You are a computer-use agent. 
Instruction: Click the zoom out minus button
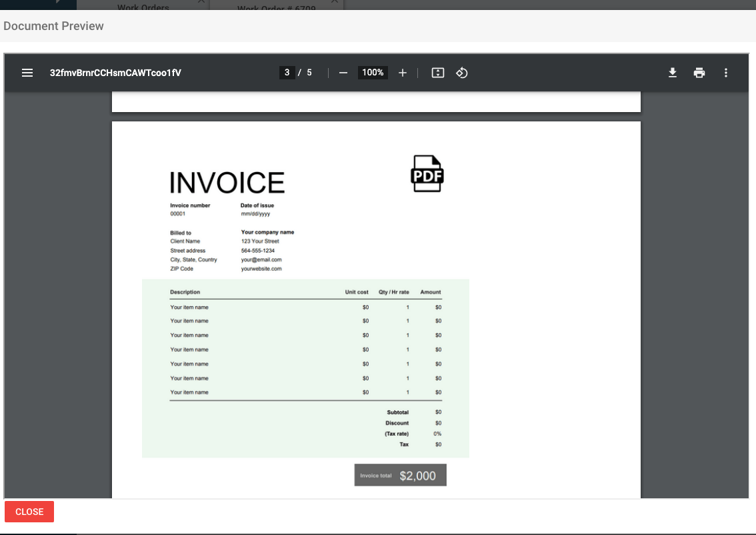click(x=343, y=73)
